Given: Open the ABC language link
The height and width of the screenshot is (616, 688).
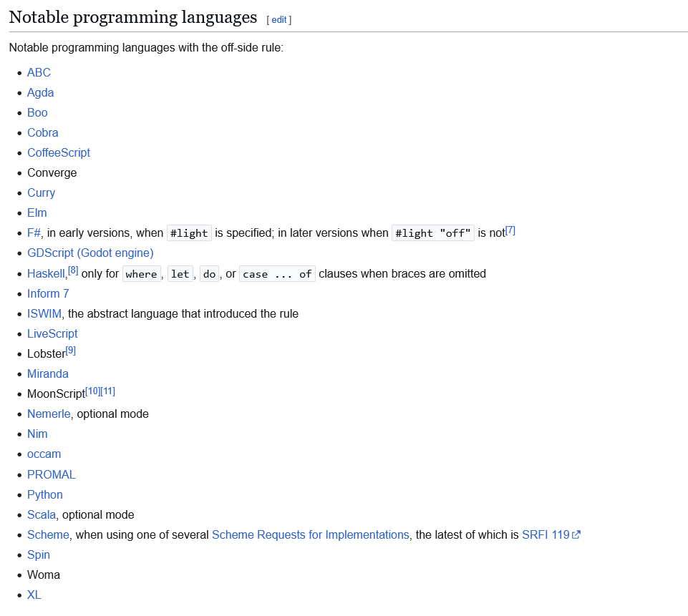Looking at the screenshot, I should click(x=39, y=72).
